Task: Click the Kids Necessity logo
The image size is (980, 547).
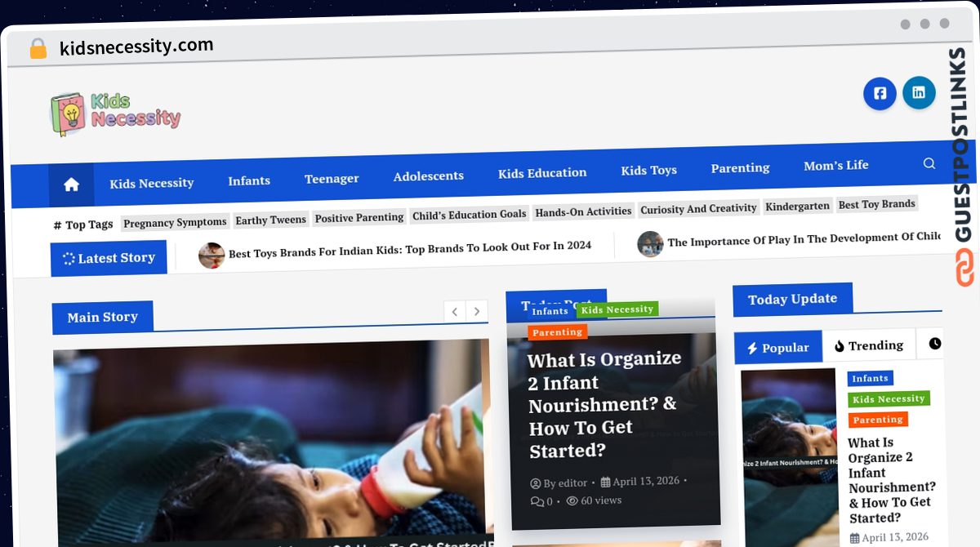Action: 116,113
